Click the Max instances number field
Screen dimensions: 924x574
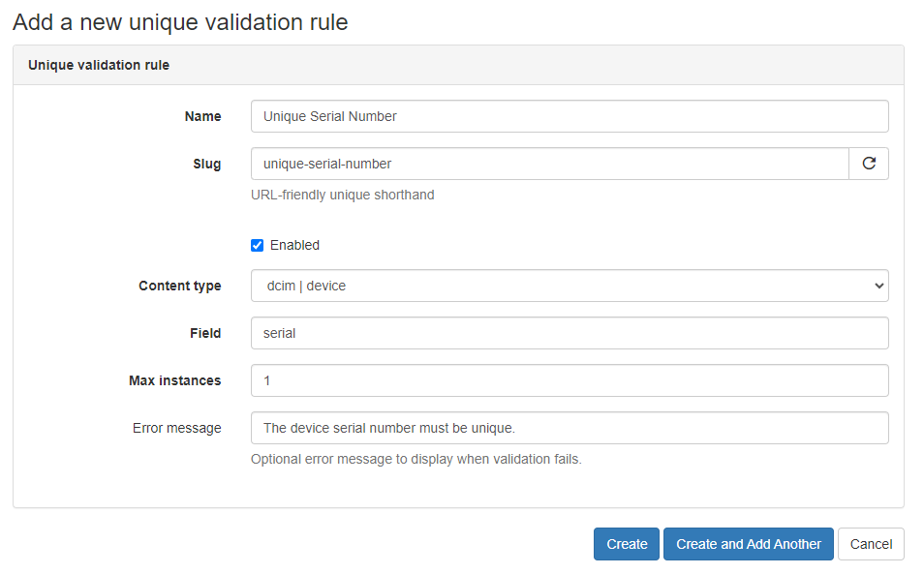[x=569, y=380]
